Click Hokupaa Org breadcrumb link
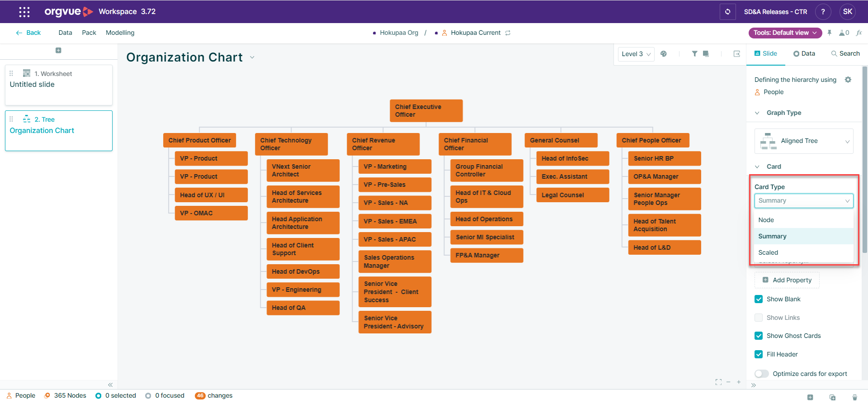This screenshot has width=868, height=404. (x=399, y=33)
